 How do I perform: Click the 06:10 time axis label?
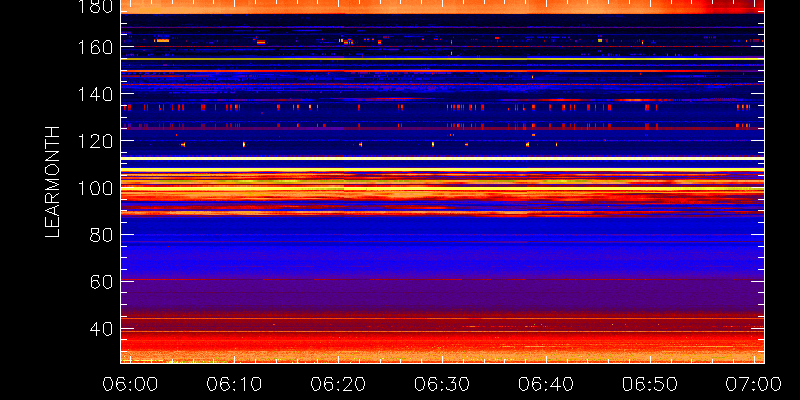click(234, 384)
